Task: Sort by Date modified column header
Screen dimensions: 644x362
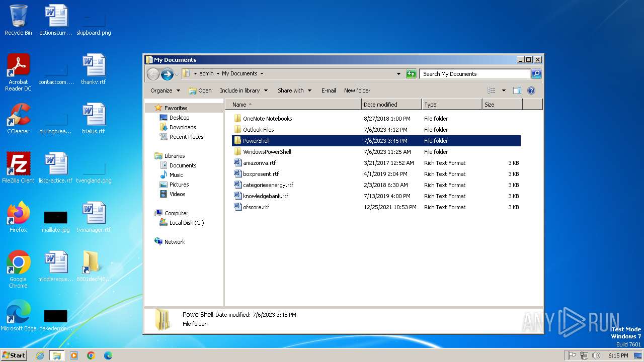Action: 392,105
